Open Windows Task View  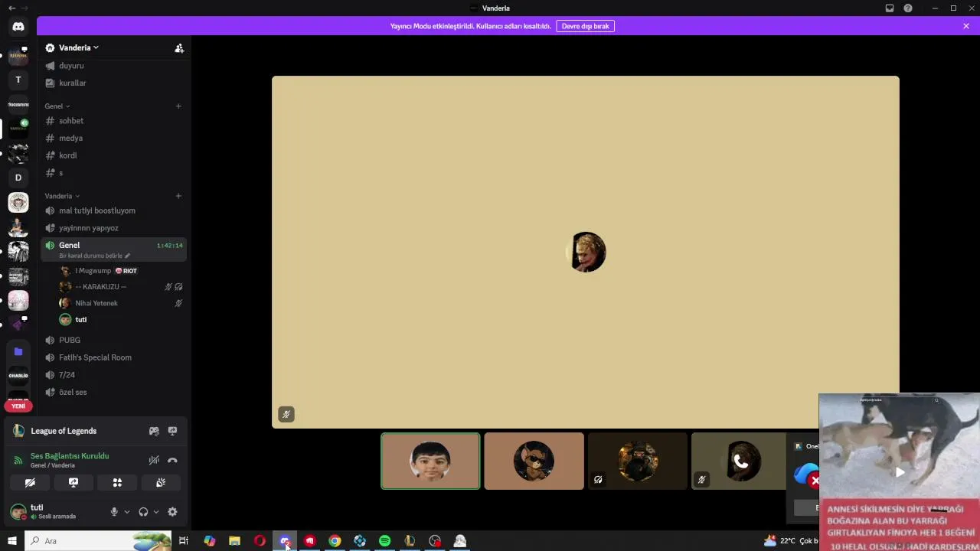click(x=184, y=541)
